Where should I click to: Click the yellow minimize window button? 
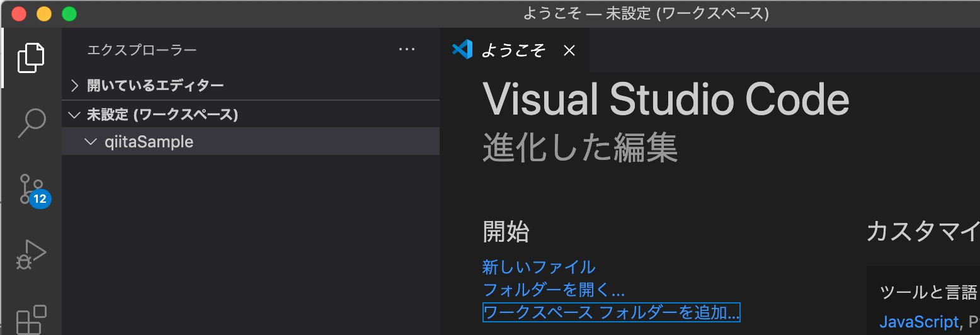coord(44,13)
